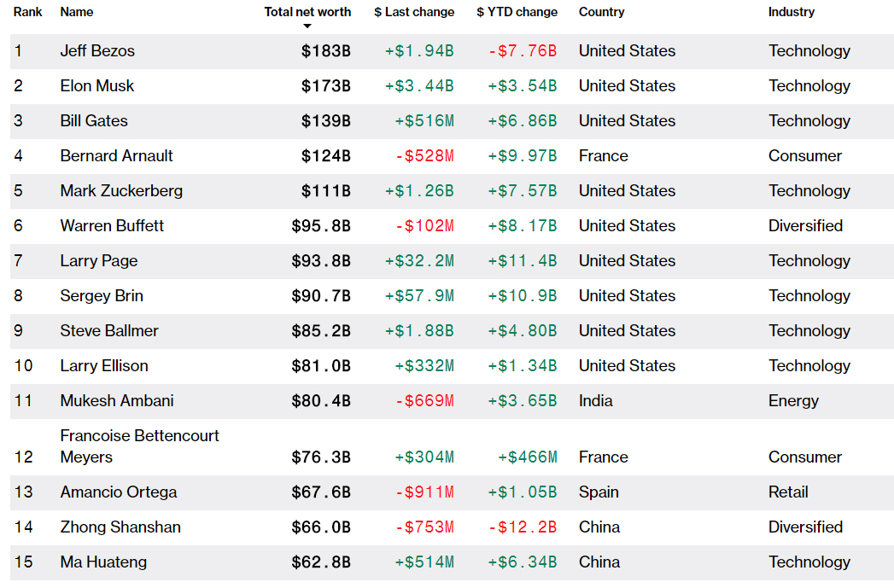Open Mukesh Ambani's profile
Screen dimensions: 894x588
tap(117, 401)
